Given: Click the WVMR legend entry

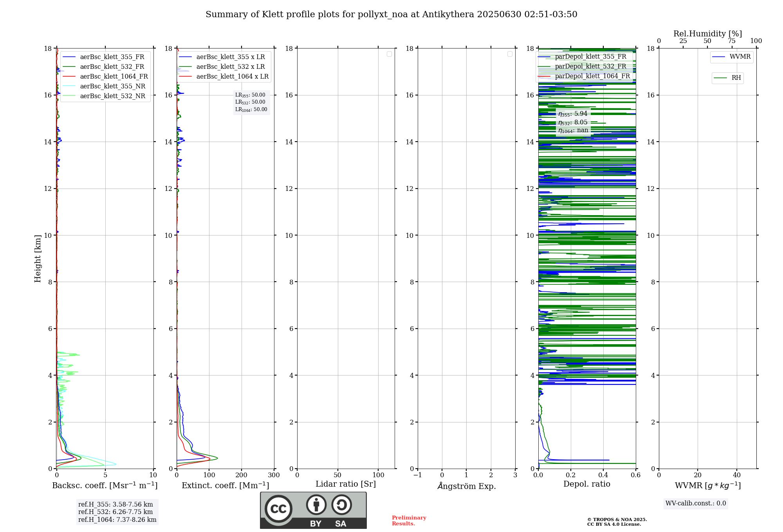Looking at the screenshot, I should 731,57.
